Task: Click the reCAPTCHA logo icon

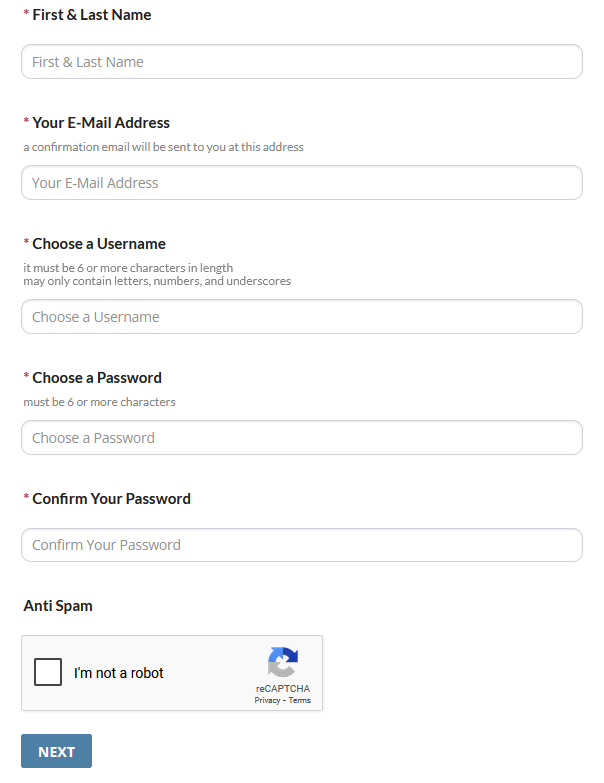Action: 283,662
